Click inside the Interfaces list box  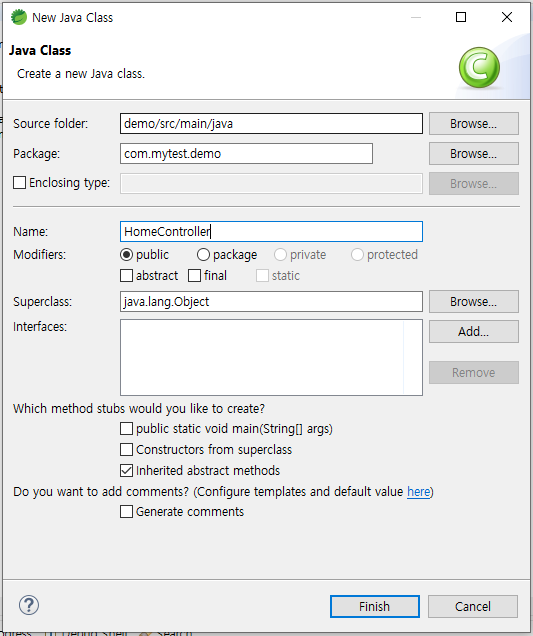point(271,357)
